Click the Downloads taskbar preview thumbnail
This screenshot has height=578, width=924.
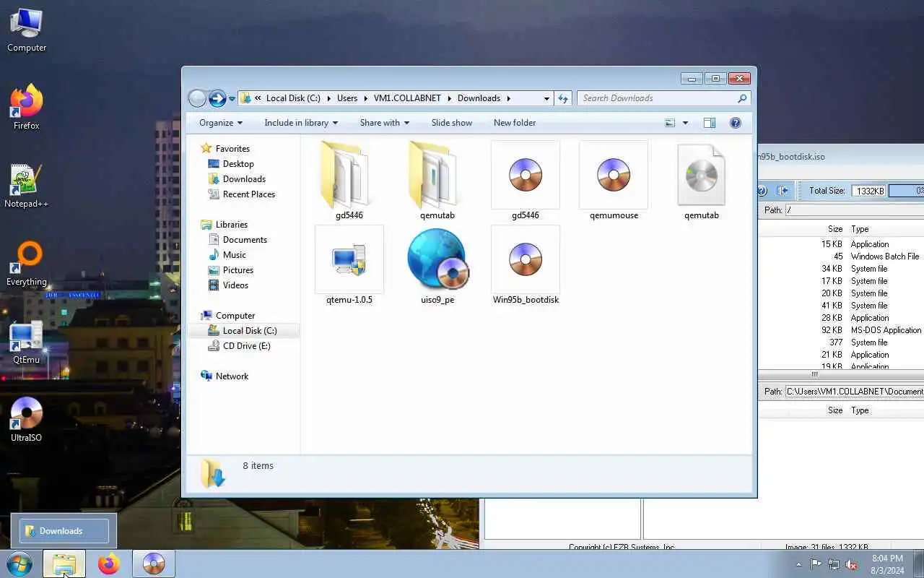[64, 531]
